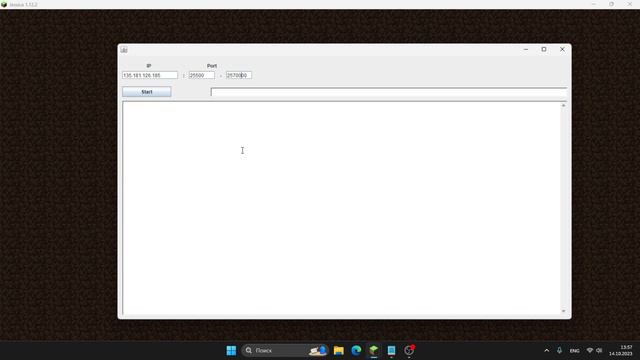Click the taskbar icon with red notification badge
Image resolution: width=640 pixels, height=360 pixels.
point(409,350)
